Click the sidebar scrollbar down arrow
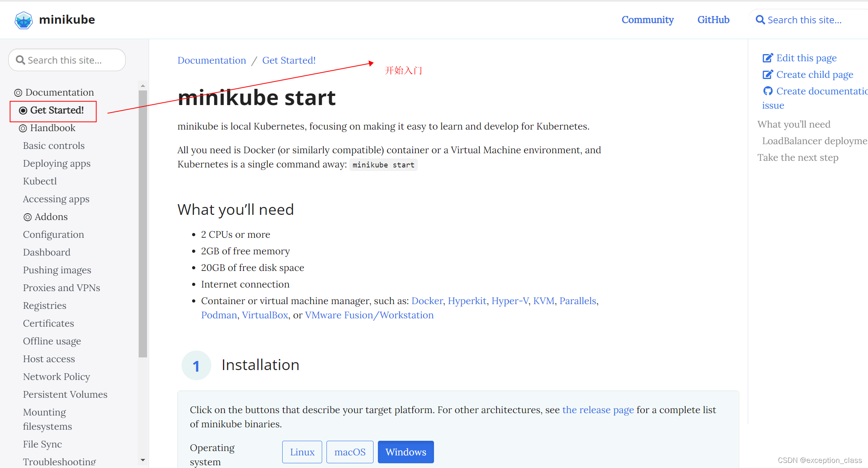The height and width of the screenshot is (468, 868). (x=143, y=460)
